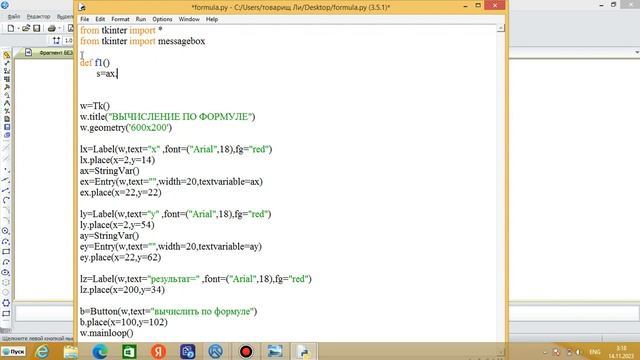The width and height of the screenshot is (640, 360).
Task: Click the red record icon in taskbar
Action: [246, 351]
